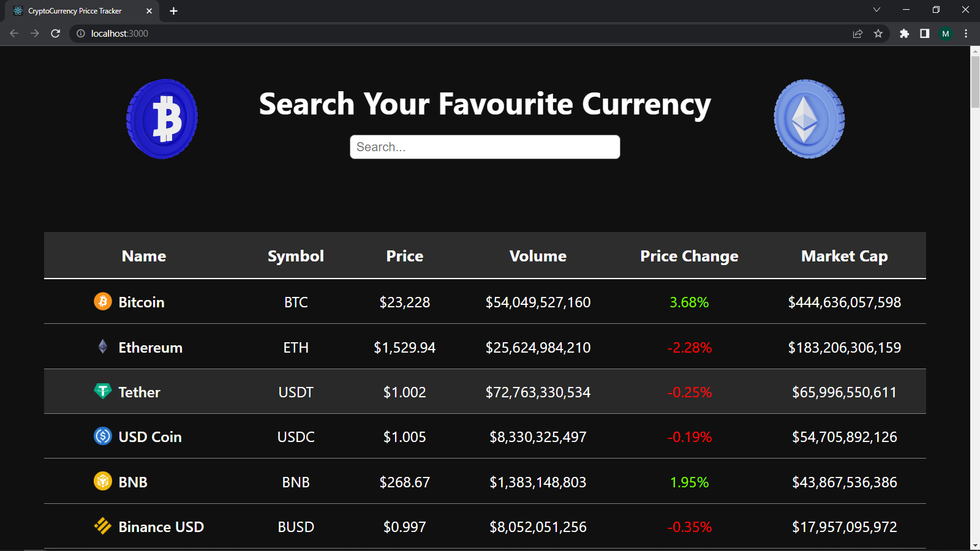Click Ethereum price change -2.28%
Screen dimensions: 980x551
coord(689,348)
